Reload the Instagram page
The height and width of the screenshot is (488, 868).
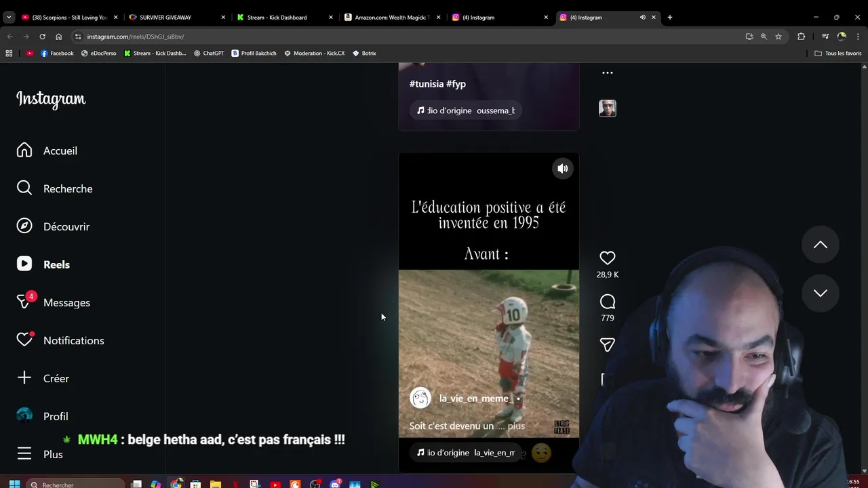42,37
